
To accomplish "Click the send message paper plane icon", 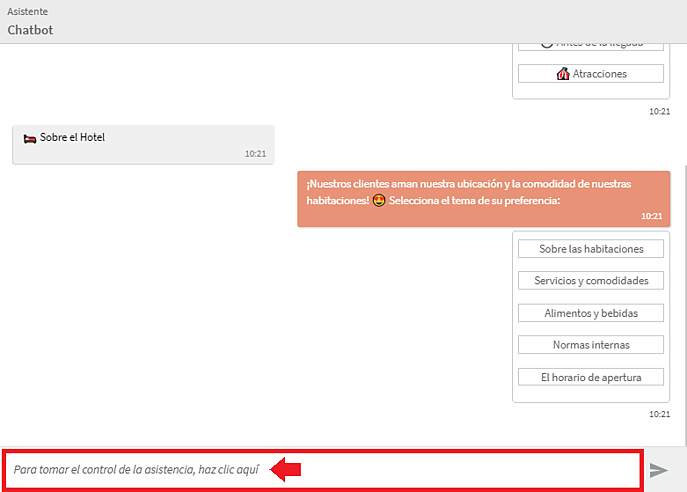I will click(x=659, y=470).
